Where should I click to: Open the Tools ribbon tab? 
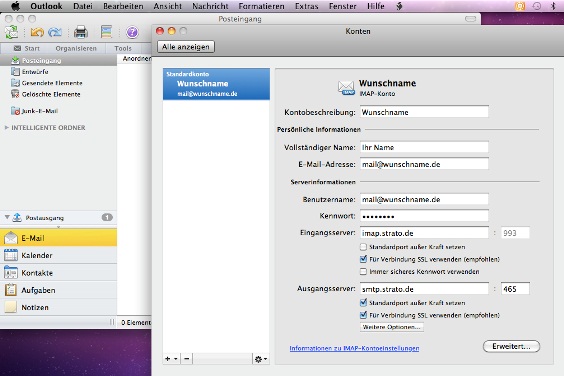(123, 48)
